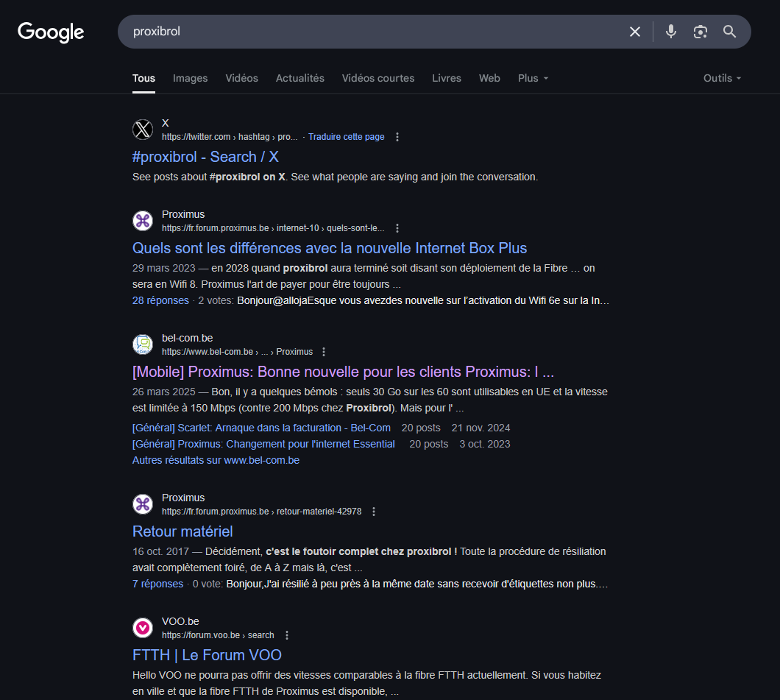This screenshot has width=780, height=700.
Task: Click Autres résultats sur www.bel-com.be
Action: [x=216, y=460]
